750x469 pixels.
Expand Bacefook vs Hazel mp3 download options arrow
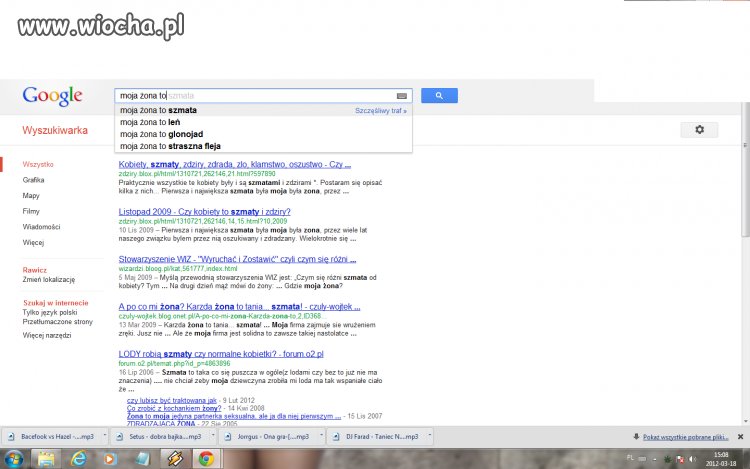click(x=105, y=436)
